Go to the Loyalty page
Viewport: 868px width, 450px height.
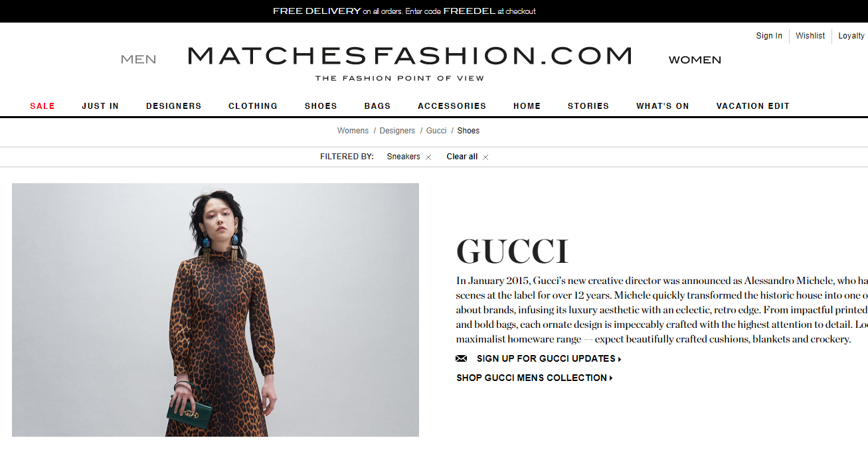tap(851, 36)
